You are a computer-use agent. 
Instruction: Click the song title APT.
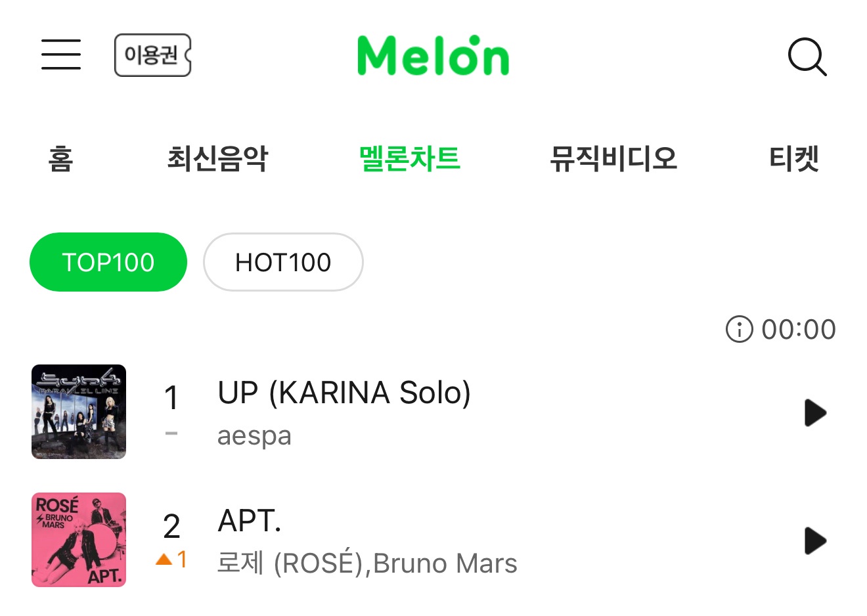(250, 521)
